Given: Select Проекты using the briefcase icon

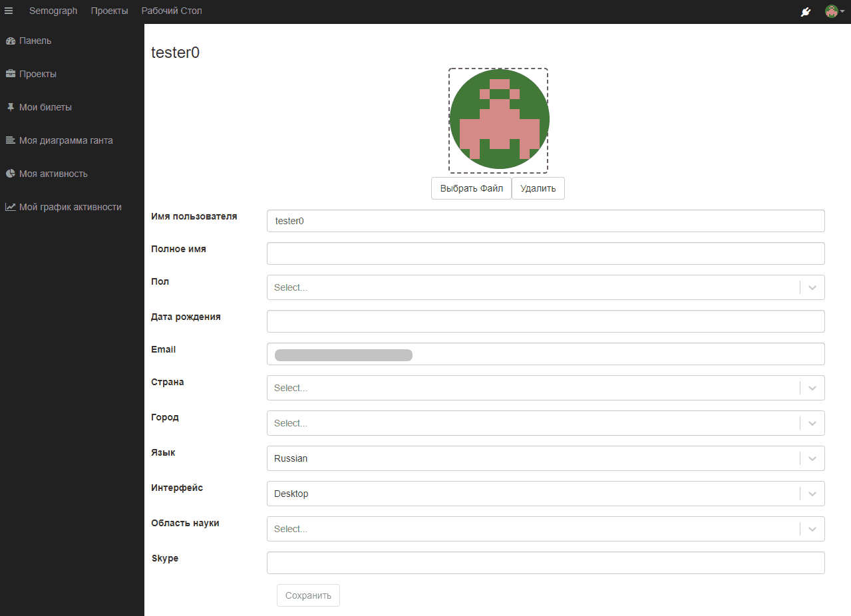Looking at the screenshot, I should tap(11, 74).
